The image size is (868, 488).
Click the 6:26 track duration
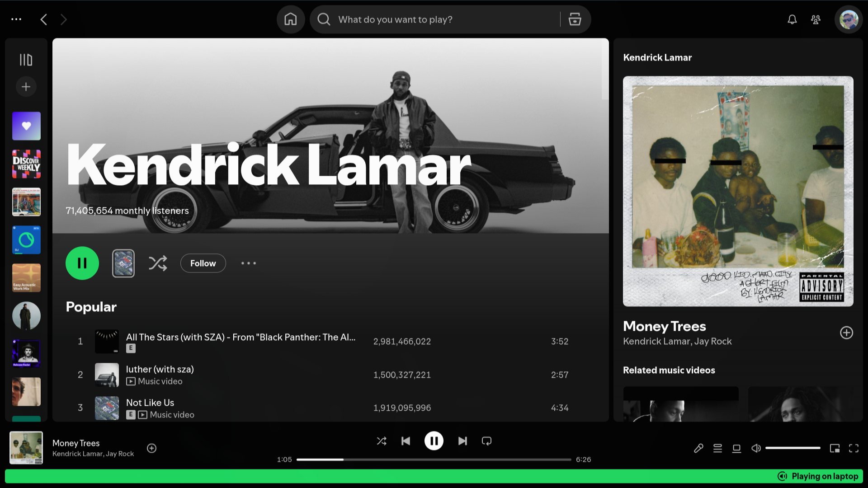[583, 460]
